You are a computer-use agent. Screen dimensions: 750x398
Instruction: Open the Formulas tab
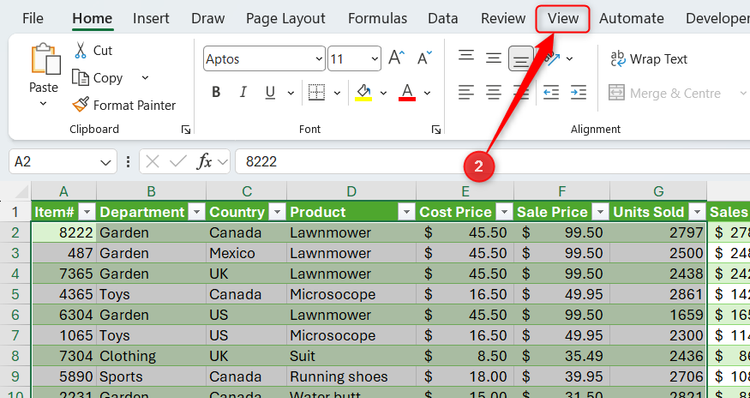pyautogui.click(x=377, y=18)
